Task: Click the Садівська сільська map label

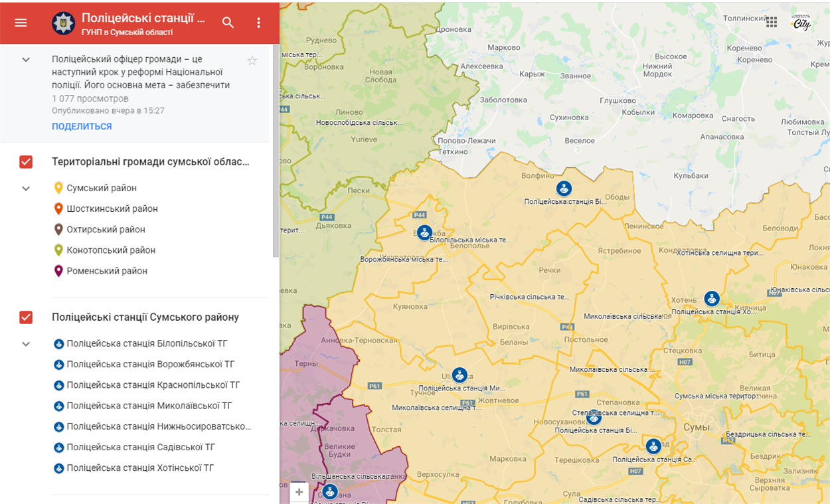Action: [x=618, y=499]
